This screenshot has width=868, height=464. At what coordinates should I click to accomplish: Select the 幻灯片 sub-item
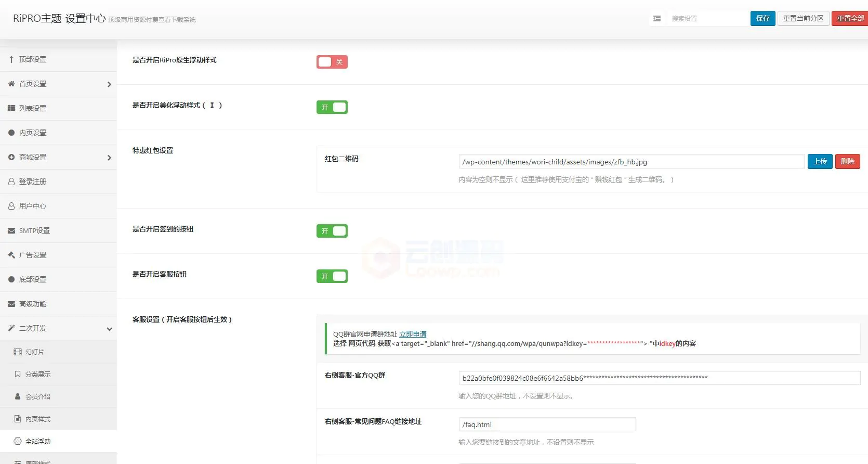pyautogui.click(x=58, y=352)
